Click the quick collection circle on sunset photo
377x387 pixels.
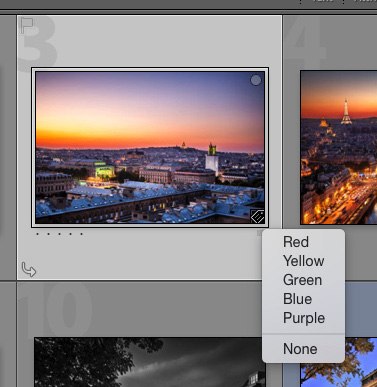(256, 80)
